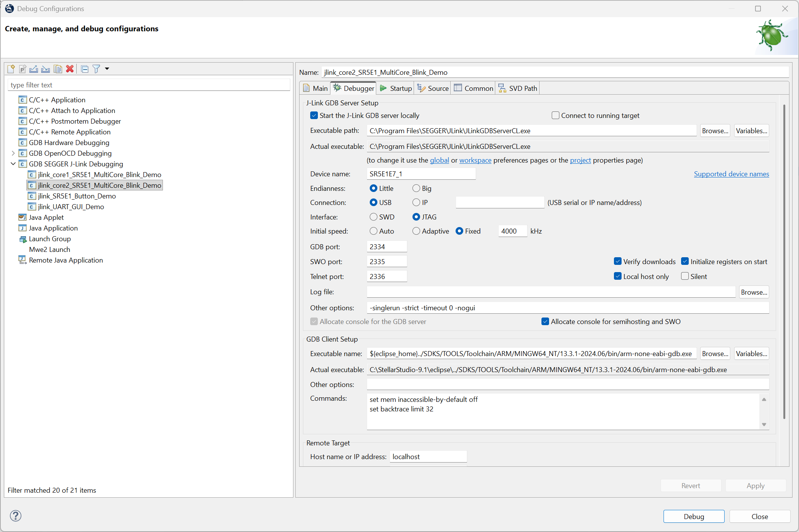799x532 pixels.
Task: Switch to the Common tab
Action: pyautogui.click(x=474, y=89)
